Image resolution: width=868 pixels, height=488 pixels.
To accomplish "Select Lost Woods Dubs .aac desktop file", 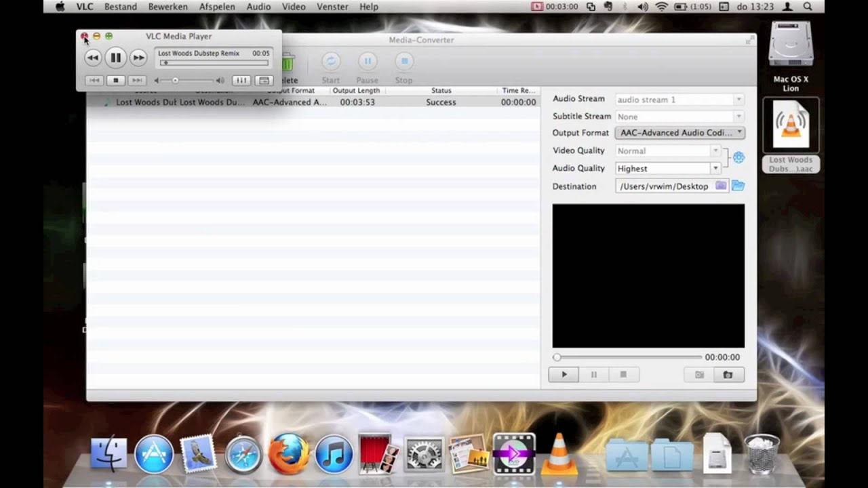I will pyautogui.click(x=791, y=136).
